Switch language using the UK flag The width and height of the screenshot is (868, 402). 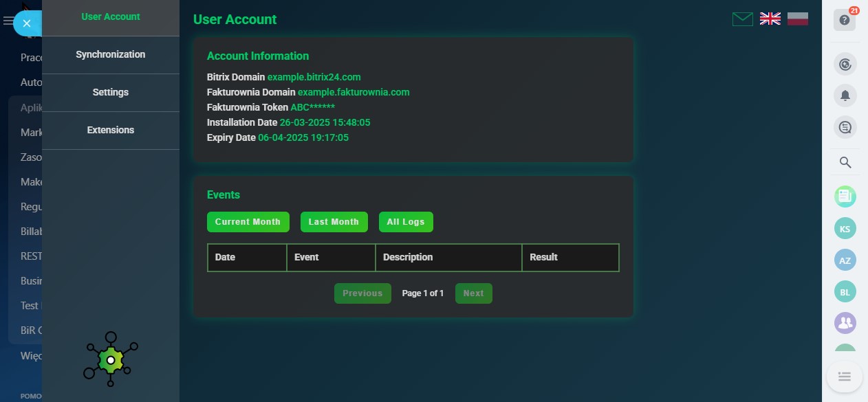pos(770,19)
